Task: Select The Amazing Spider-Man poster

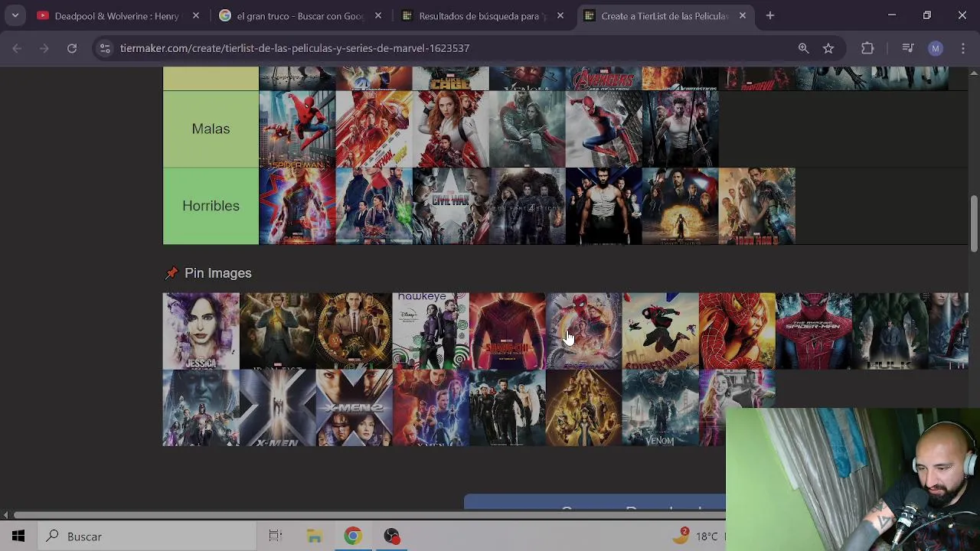Action: click(814, 331)
